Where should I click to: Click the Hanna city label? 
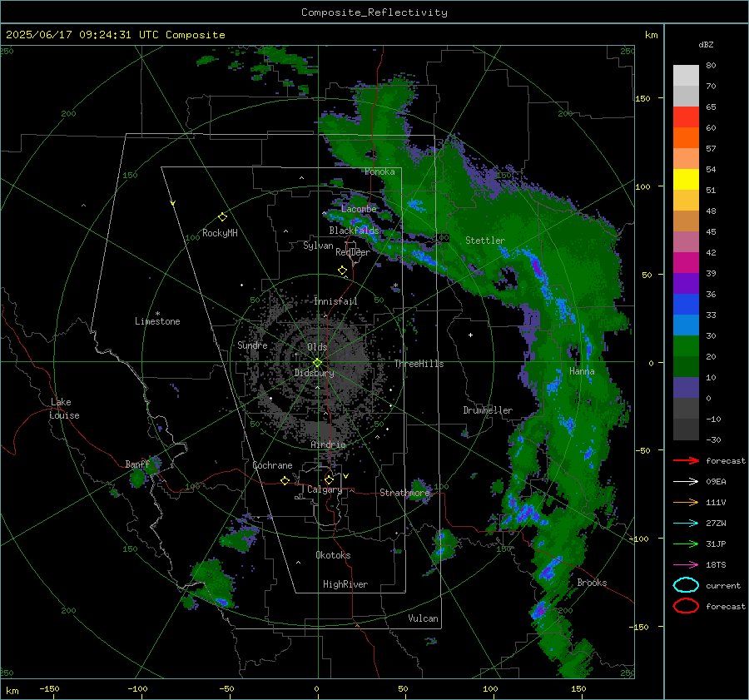click(582, 371)
